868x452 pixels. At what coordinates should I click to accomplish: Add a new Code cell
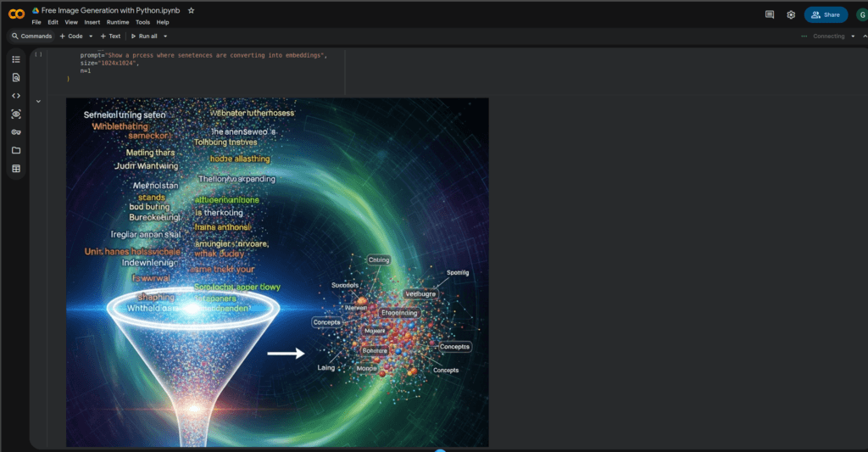tap(71, 36)
